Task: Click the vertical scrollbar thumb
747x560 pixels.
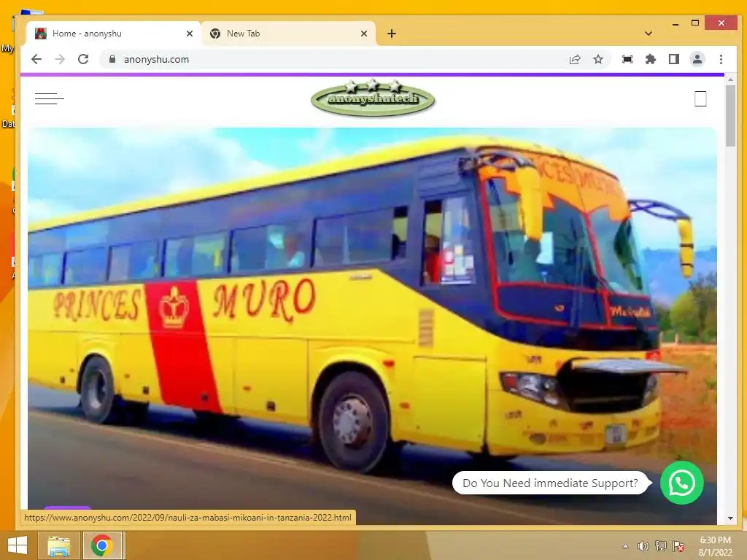Action: pos(730,116)
